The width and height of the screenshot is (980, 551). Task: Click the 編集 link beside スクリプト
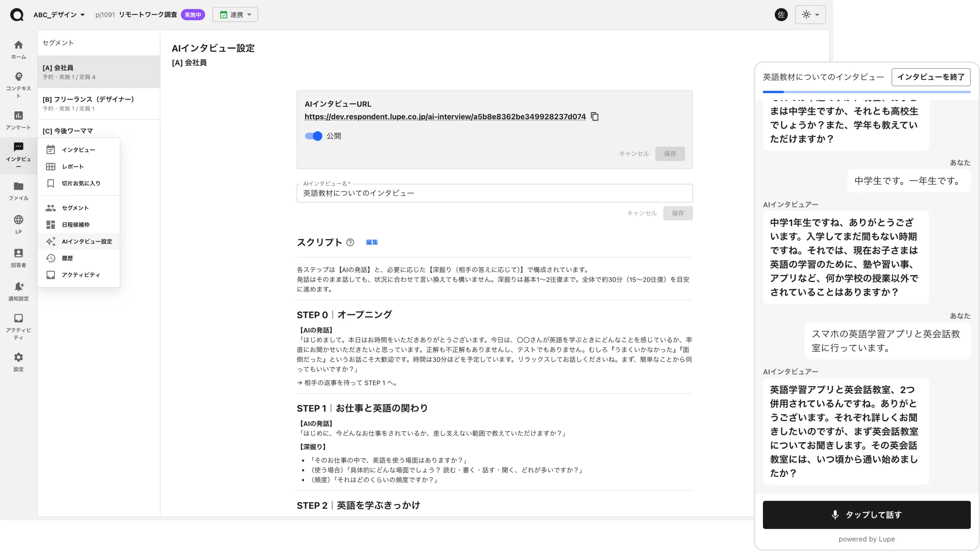[x=372, y=242]
